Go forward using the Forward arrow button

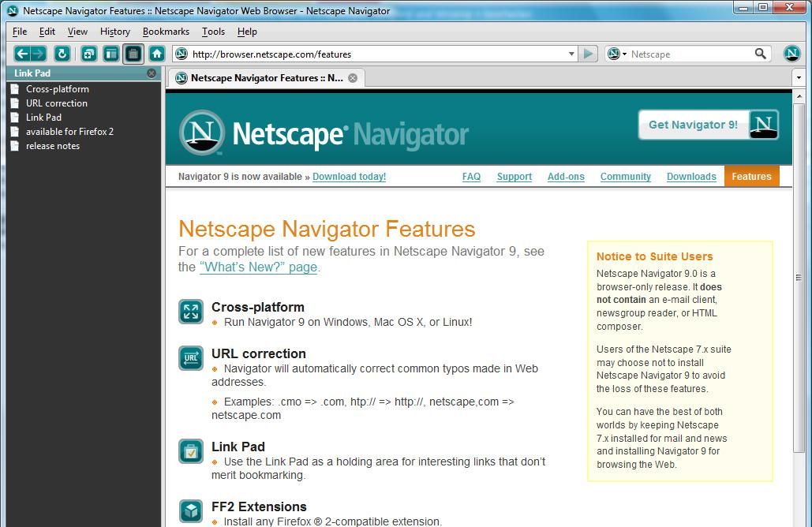(39, 54)
